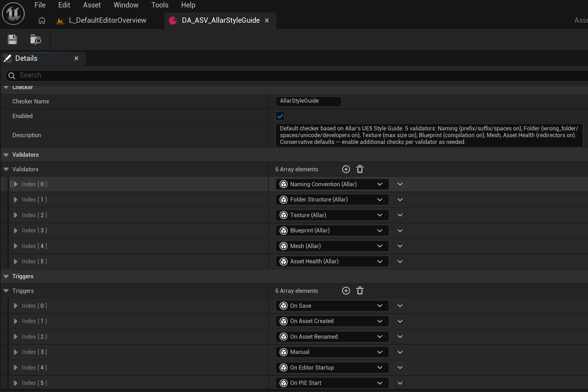Image resolution: width=588 pixels, height=392 pixels.
Task: Open the Tools menu
Action: pos(160,5)
